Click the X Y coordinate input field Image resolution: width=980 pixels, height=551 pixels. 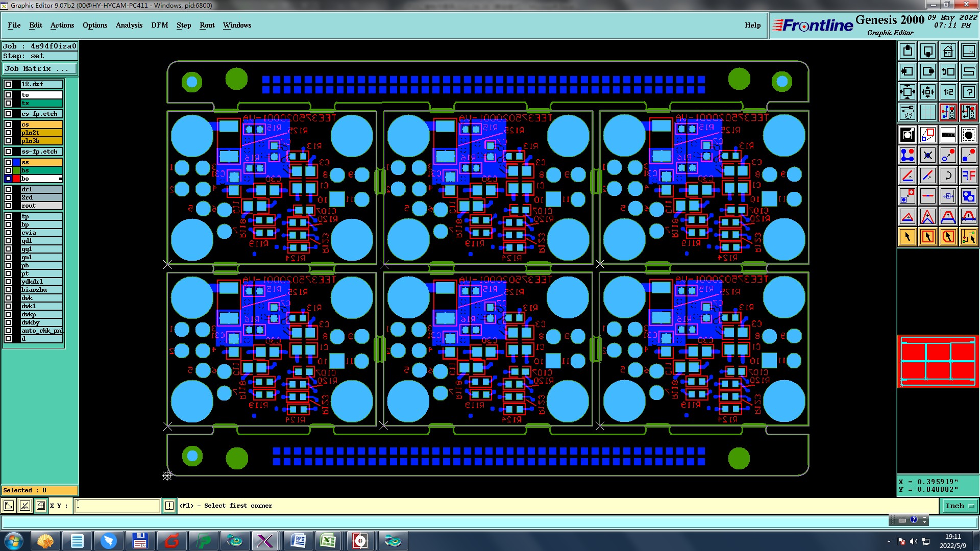(x=117, y=506)
